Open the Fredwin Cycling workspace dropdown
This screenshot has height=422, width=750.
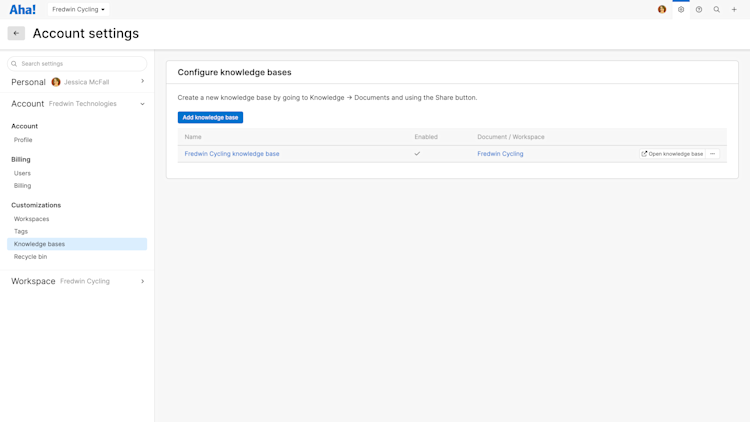[78, 10]
